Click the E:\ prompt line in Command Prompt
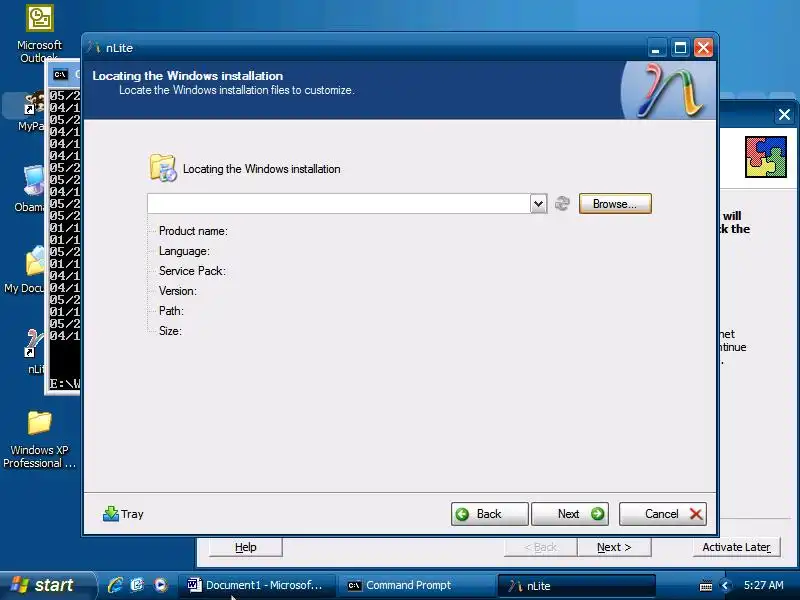This screenshot has height=600, width=800. click(64, 384)
